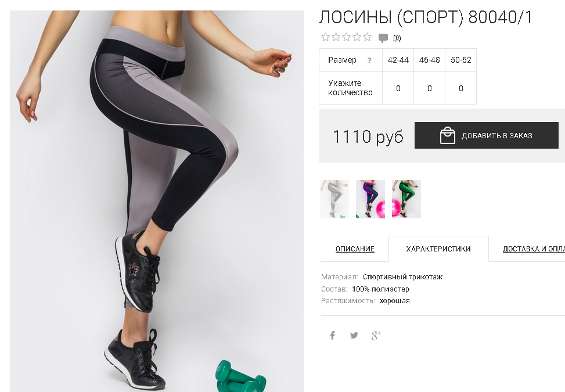Click the size help question mark

click(x=369, y=60)
